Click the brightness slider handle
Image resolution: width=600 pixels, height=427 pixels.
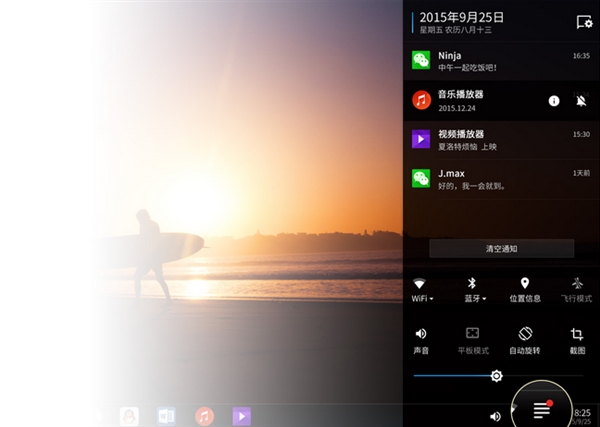(x=496, y=376)
